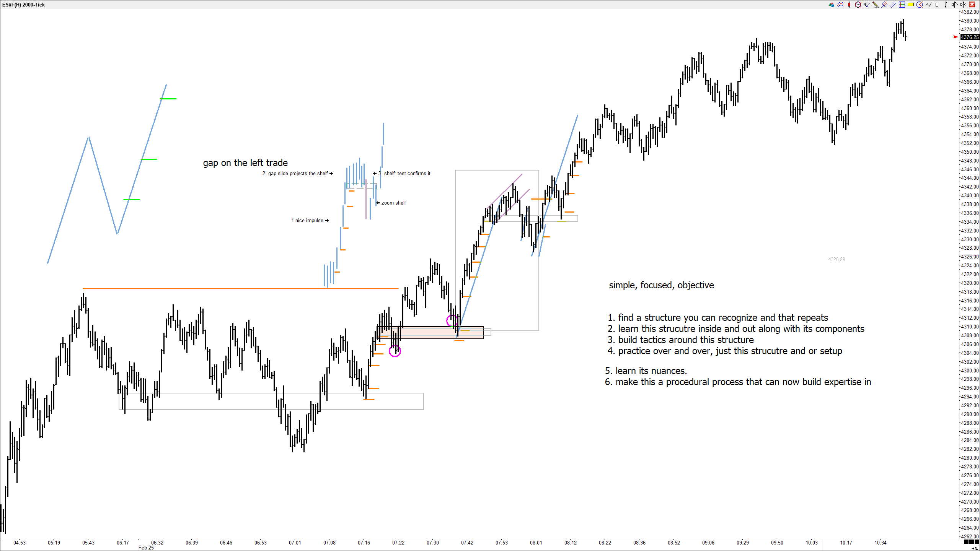The image size is (980, 551).
Task: Select the zigzag line tool
Action: tap(928, 5)
